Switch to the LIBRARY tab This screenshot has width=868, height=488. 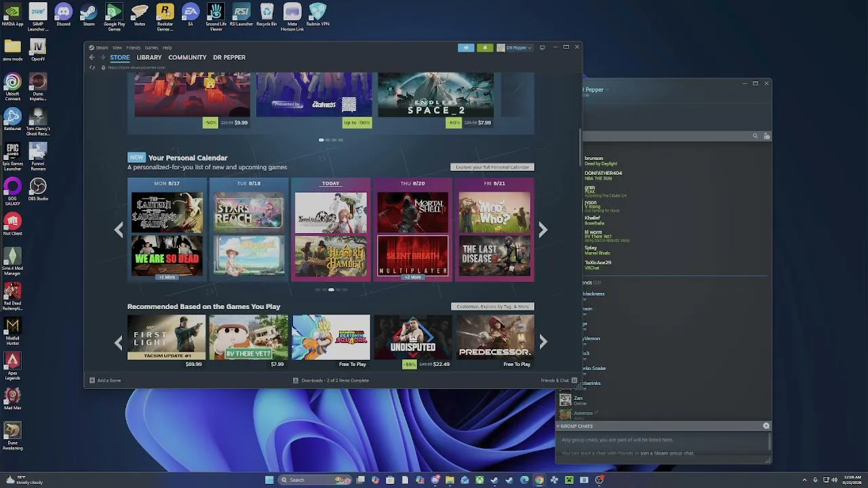[x=149, y=58]
